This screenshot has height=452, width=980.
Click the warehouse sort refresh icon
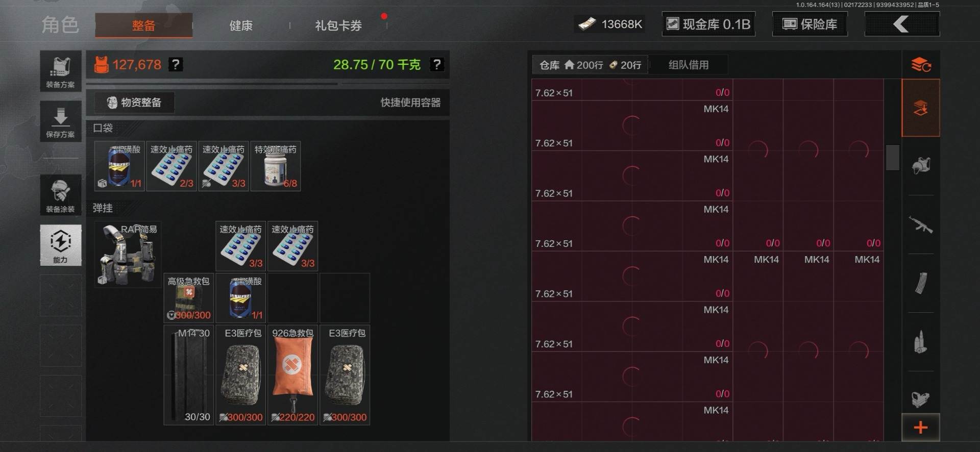[921, 65]
